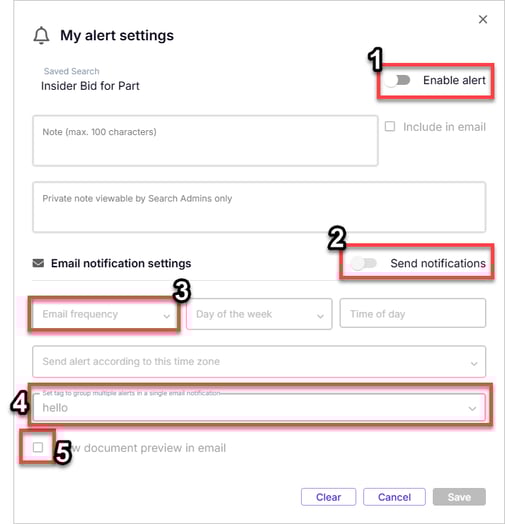Open the Email frequency dropdown

coord(105,314)
